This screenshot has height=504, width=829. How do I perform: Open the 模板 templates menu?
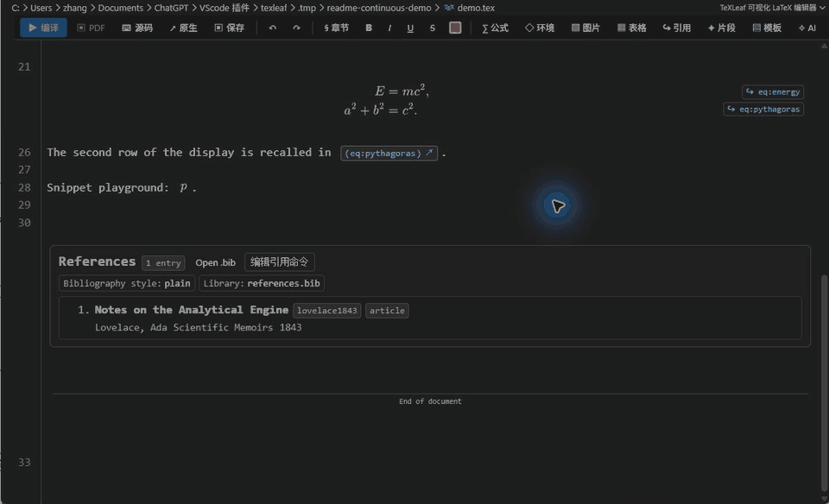tap(767, 28)
